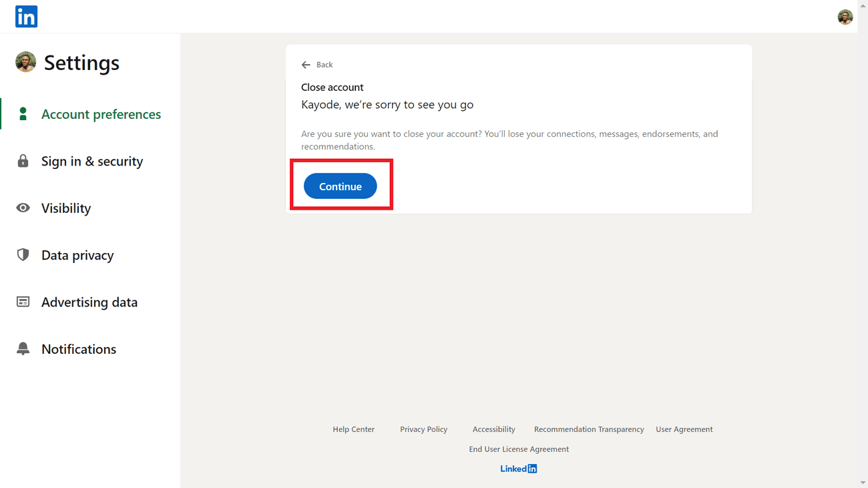Select Data privacy in the sidebar
The image size is (868, 488).
click(77, 255)
